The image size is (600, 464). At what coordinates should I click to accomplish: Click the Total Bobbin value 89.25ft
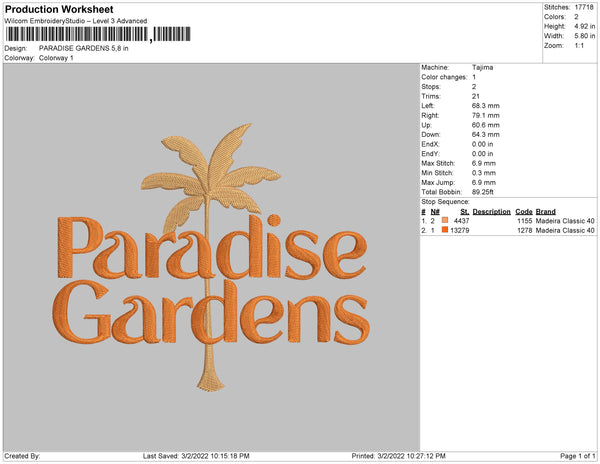point(483,192)
